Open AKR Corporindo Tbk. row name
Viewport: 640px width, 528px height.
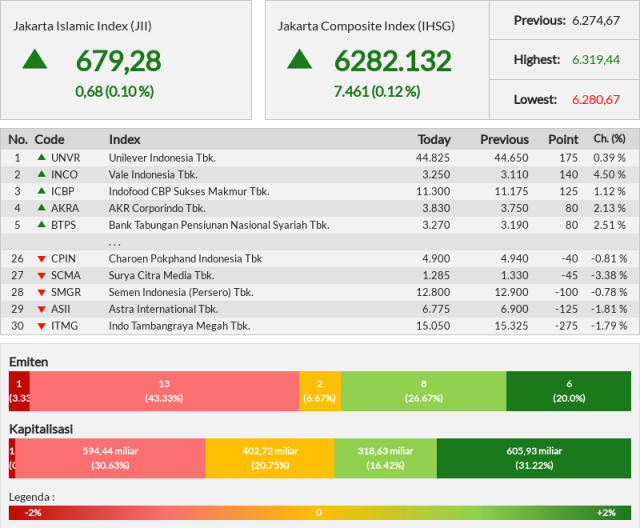tap(157, 208)
